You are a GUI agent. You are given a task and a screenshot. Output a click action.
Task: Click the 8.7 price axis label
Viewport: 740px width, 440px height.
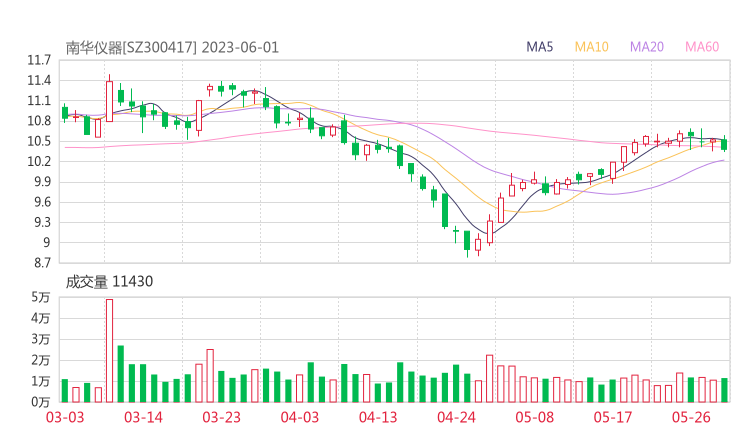click(42, 263)
